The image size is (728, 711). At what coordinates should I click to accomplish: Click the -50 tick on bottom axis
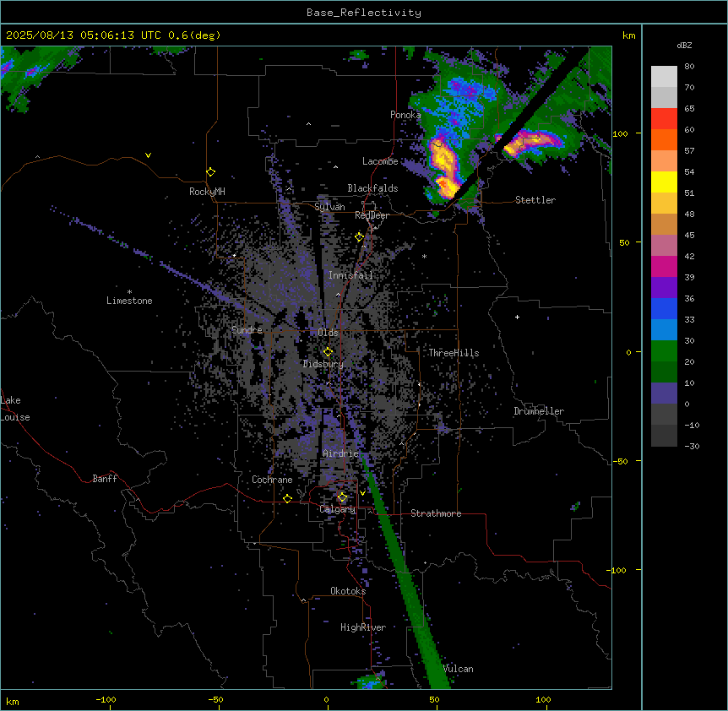[x=216, y=699]
